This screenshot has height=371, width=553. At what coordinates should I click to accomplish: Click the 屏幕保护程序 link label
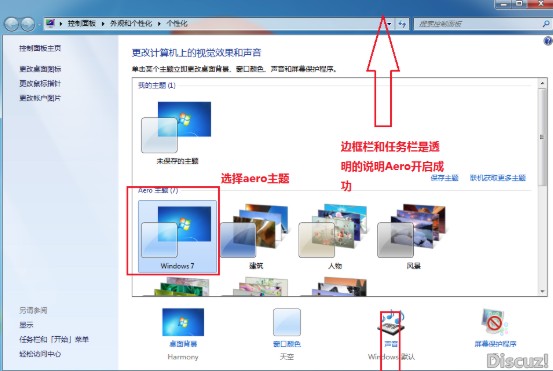(495, 344)
